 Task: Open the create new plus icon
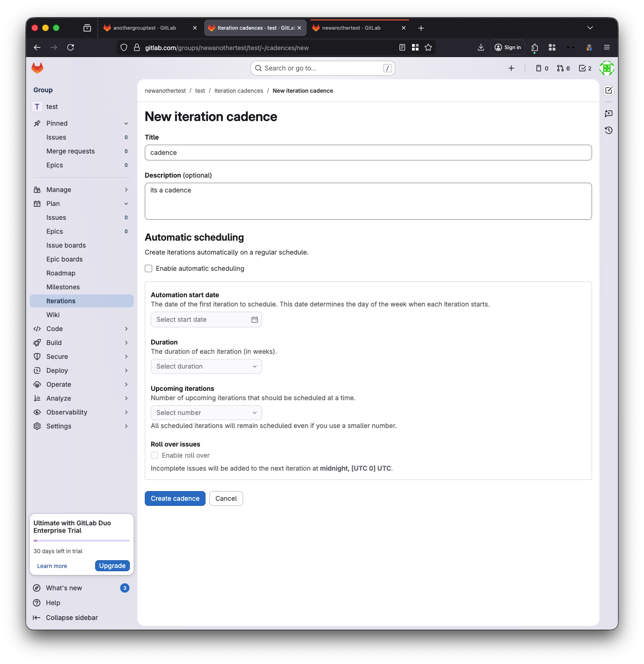[511, 68]
